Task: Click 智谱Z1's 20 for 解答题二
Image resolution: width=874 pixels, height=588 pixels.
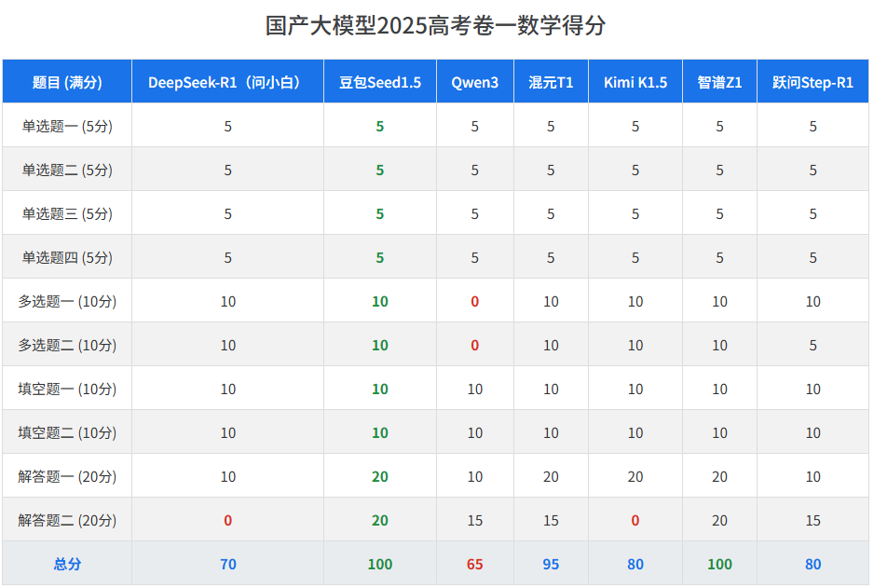Action: [719, 521]
